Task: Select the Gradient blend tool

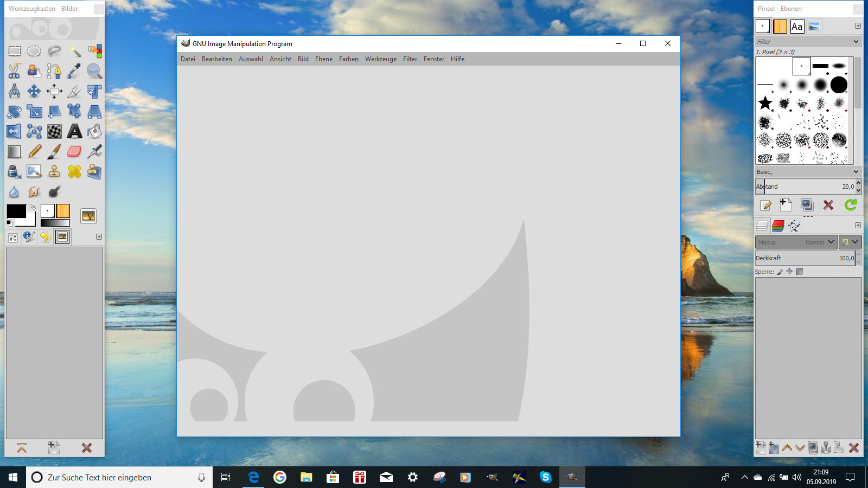Action: 15,151
